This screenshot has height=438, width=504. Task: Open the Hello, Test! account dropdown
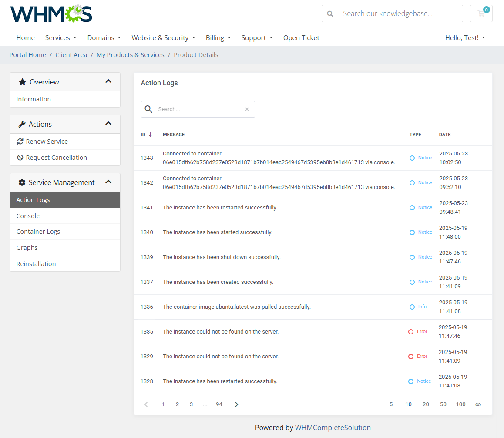[465, 38]
